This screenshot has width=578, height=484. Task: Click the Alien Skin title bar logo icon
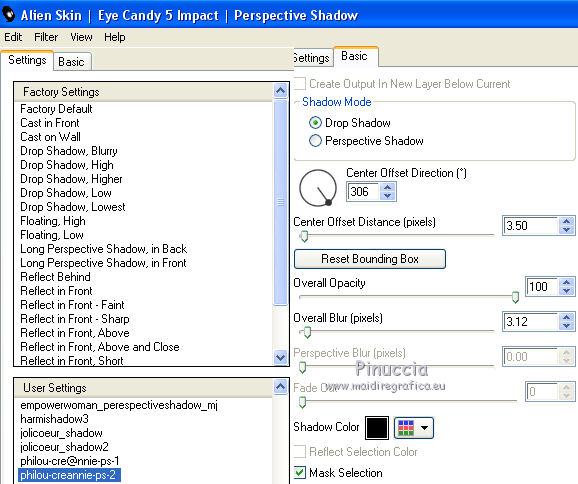tap(8, 14)
